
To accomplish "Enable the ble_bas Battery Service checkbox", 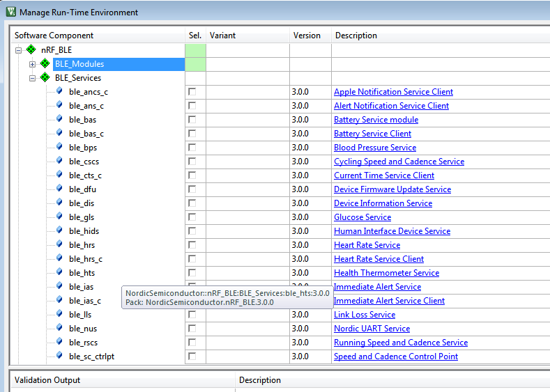I will [192, 120].
